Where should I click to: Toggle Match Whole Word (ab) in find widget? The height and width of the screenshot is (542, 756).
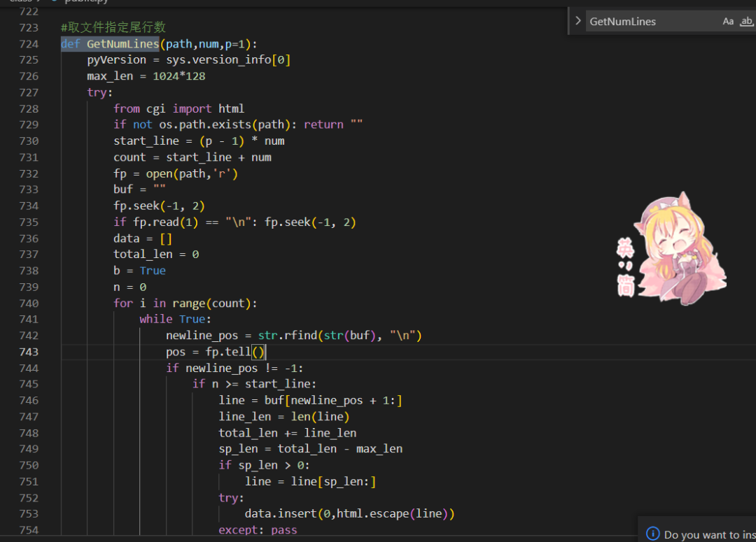click(x=746, y=21)
